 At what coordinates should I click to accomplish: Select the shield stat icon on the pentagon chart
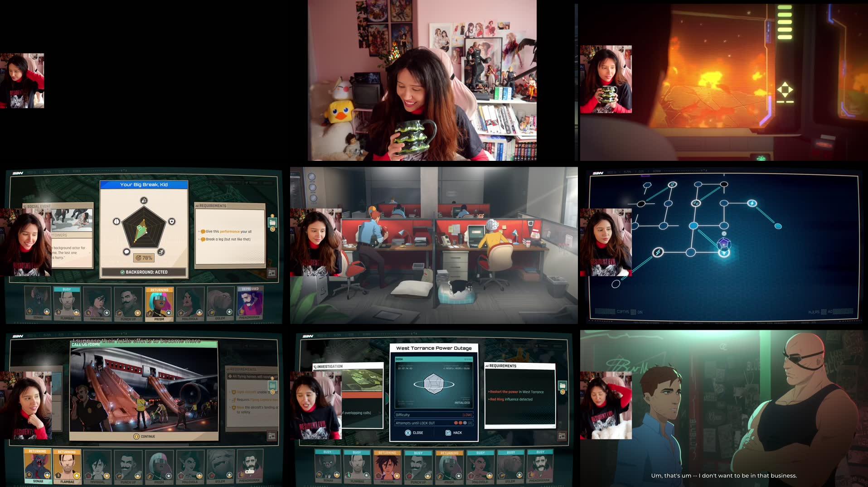172,222
